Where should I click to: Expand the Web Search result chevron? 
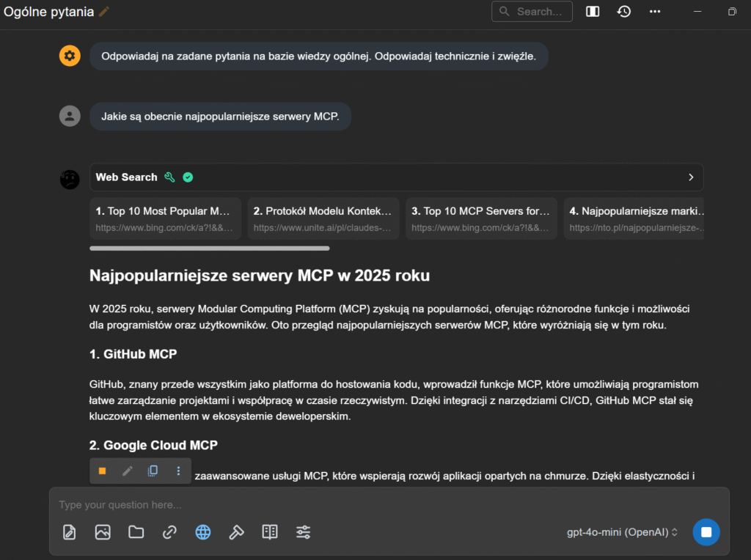[x=691, y=177]
